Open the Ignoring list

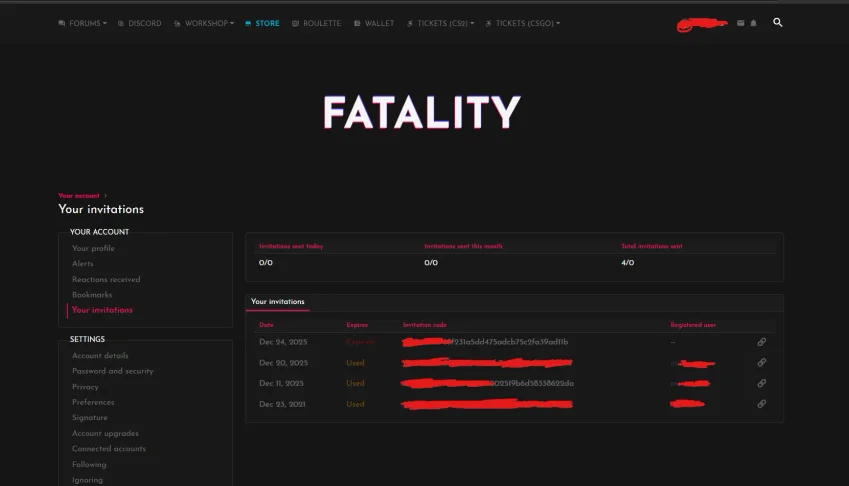coord(87,480)
